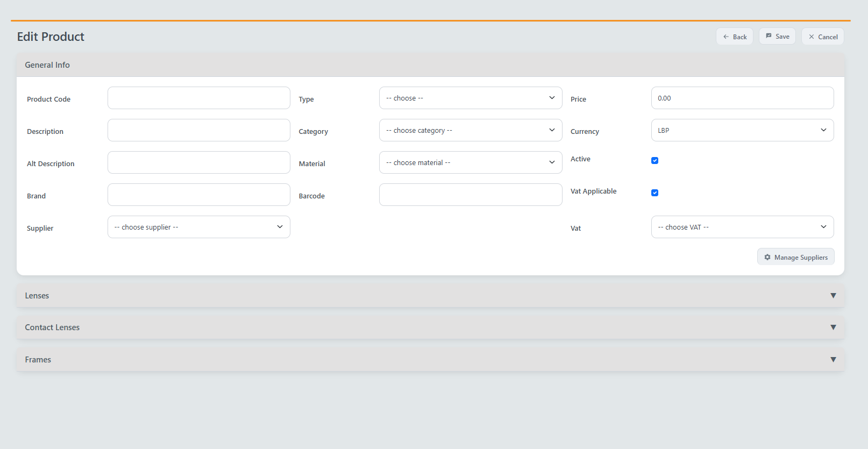Collapse the General Info section header

click(430, 65)
